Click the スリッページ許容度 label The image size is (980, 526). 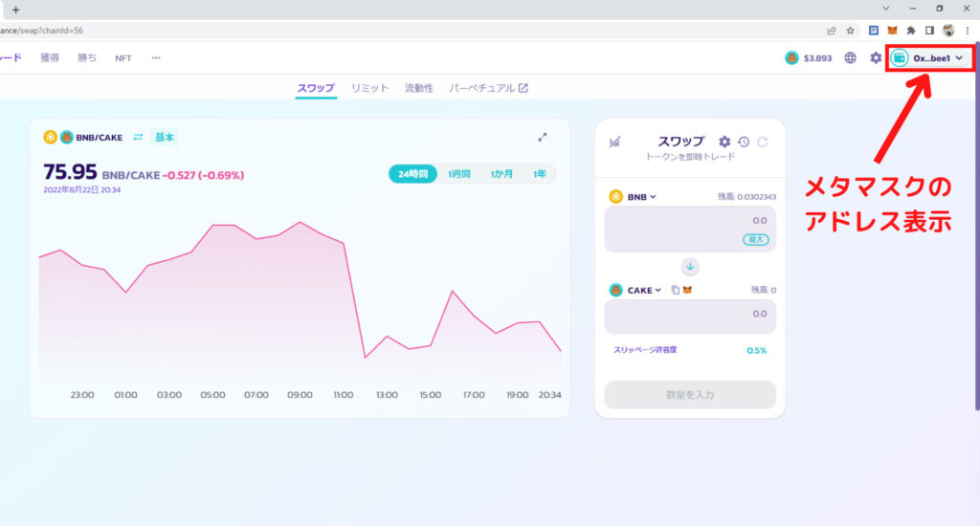pos(645,350)
